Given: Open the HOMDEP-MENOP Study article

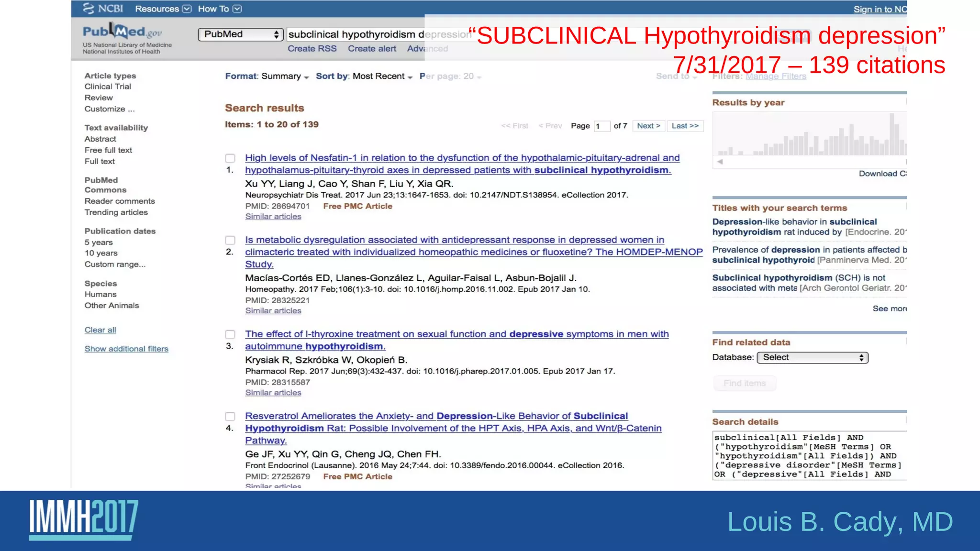Looking at the screenshot, I should click(x=474, y=252).
